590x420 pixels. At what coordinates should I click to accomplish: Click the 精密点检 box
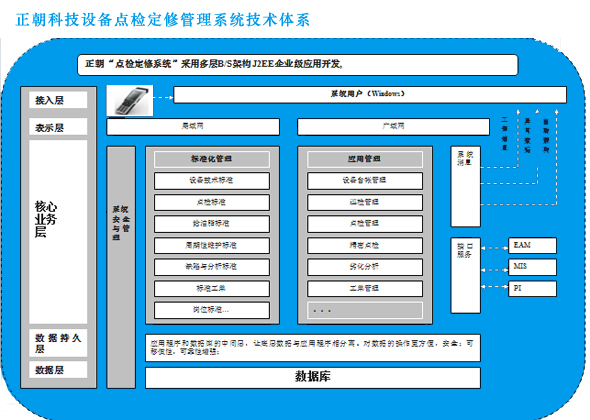click(x=365, y=246)
